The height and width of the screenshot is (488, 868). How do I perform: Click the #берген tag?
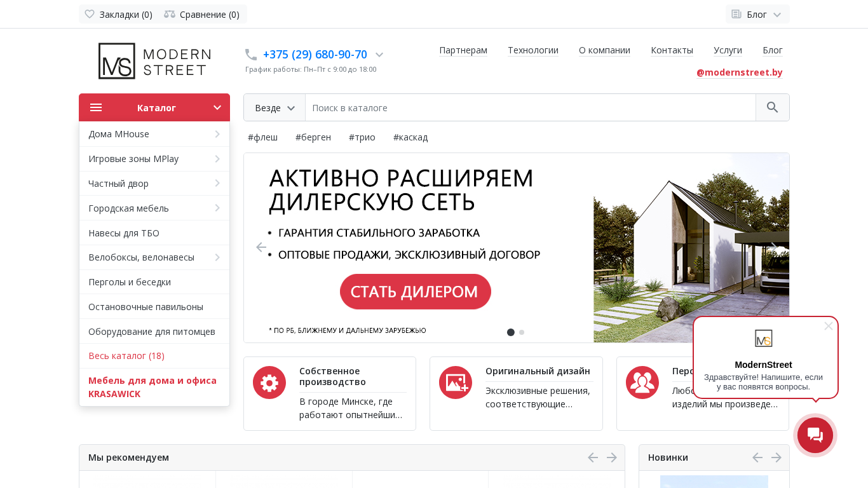click(x=313, y=137)
